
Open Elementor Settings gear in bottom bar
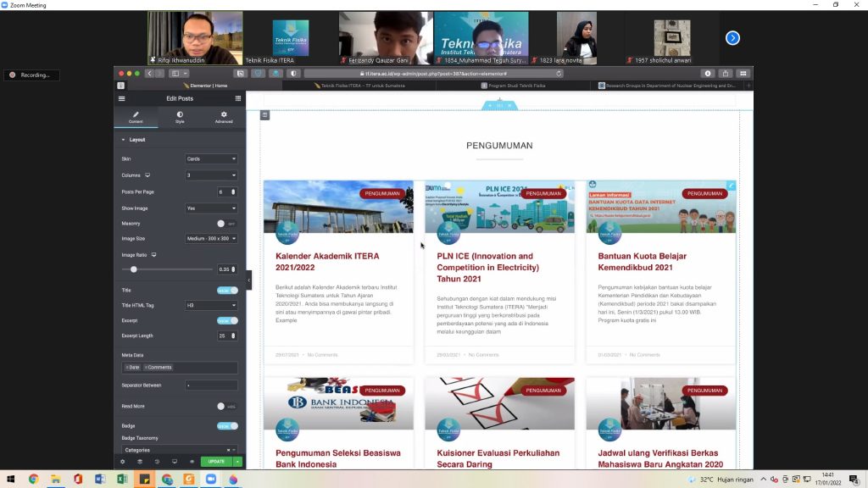[122, 462]
